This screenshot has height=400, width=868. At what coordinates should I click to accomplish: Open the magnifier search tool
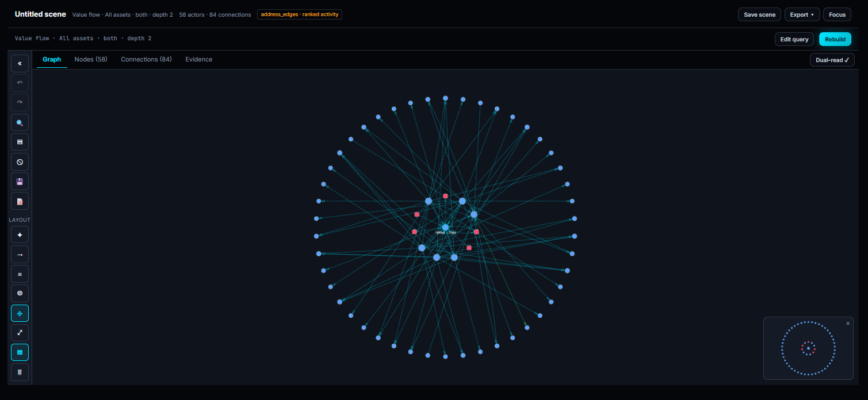point(20,123)
